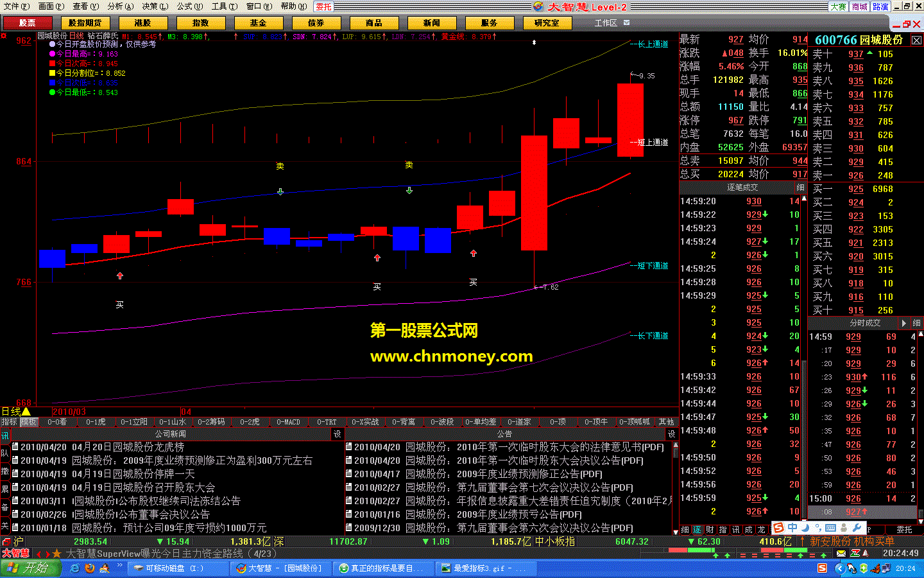Select the 其他 indicator tab

pos(666,422)
